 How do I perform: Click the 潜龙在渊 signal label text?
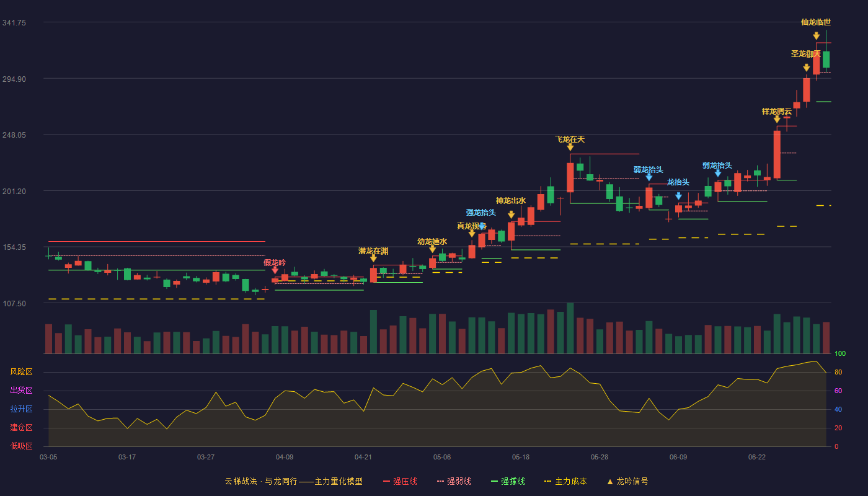coord(373,250)
